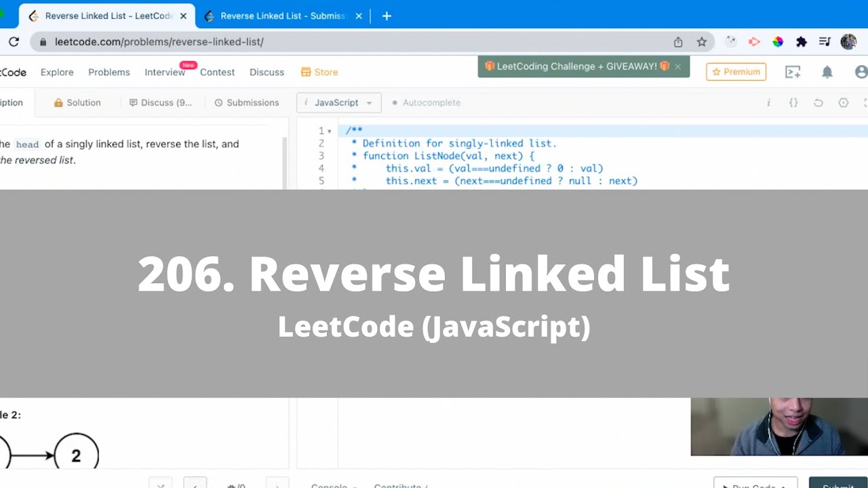Open the red play-arrow extension icon

754,42
